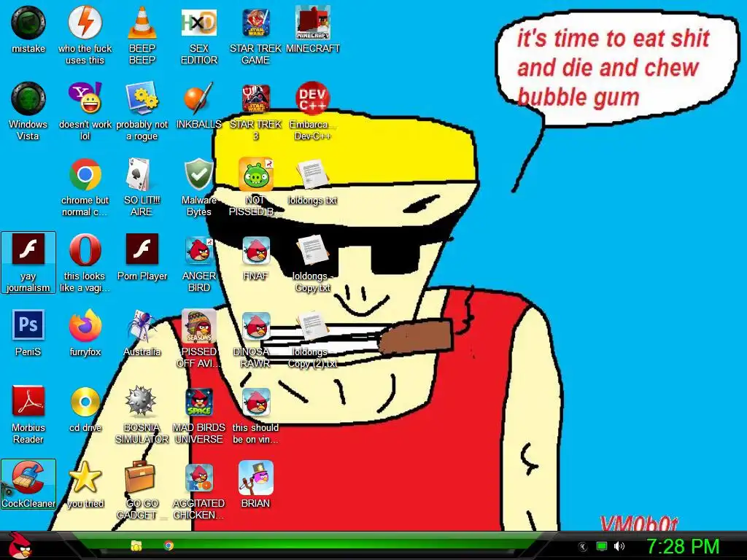Image resolution: width=747 pixels, height=560 pixels.
Task: Open the 'Windows Vista' green icon
Action: (x=28, y=98)
